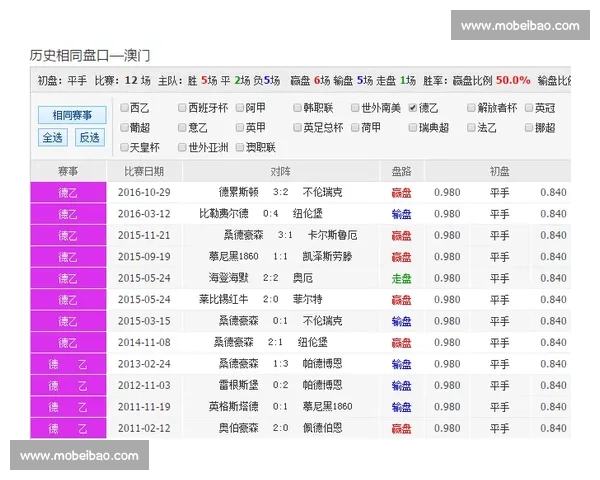This screenshot has width=600, height=480.
Task: Check the 世外南美 checkbox
Action: click(x=355, y=108)
